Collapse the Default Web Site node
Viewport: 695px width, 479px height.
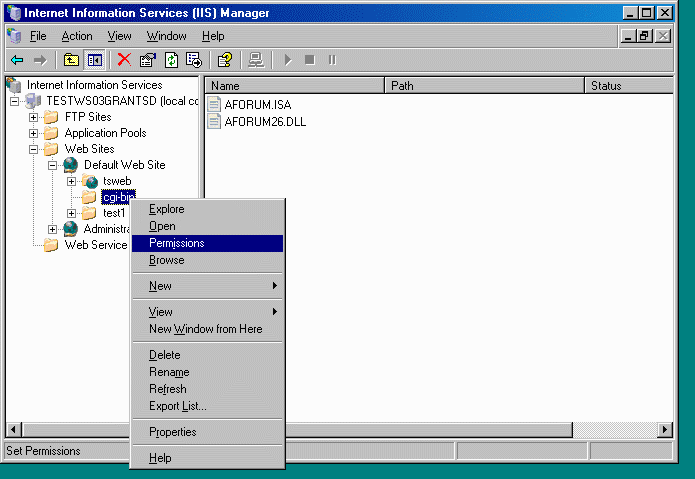click(x=52, y=165)
